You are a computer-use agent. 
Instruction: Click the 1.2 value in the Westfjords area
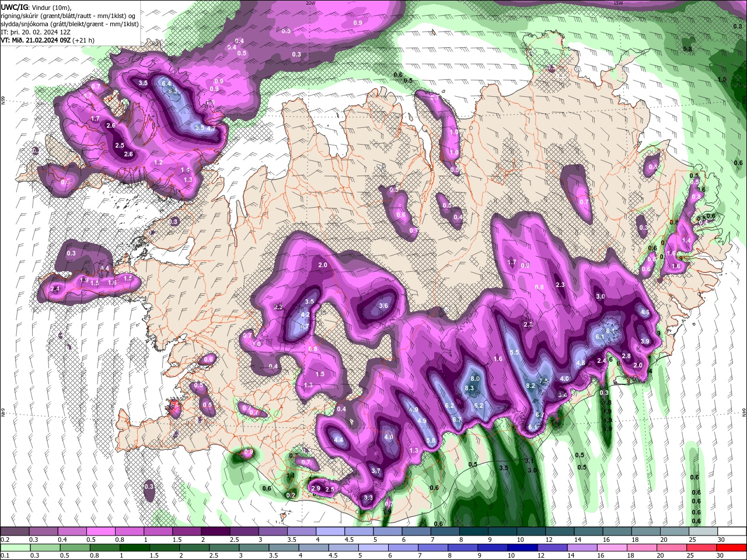tap(158, 162)
